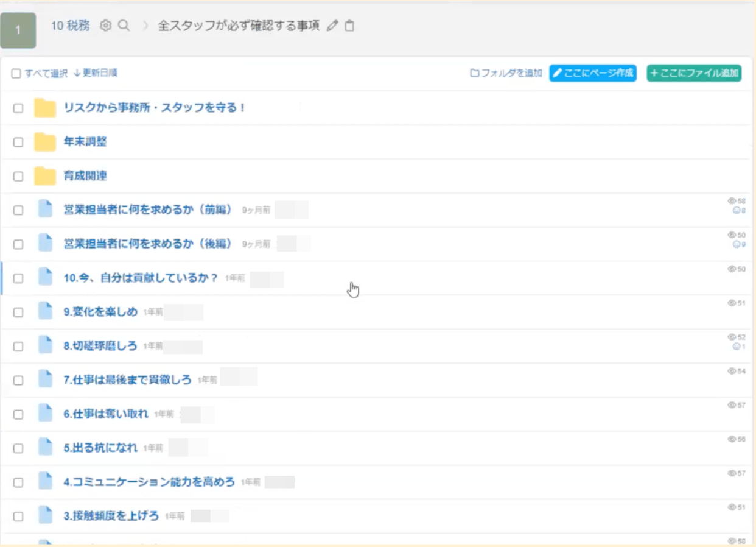Go to 10 税務 in the breadcrumb

(71, 26)
